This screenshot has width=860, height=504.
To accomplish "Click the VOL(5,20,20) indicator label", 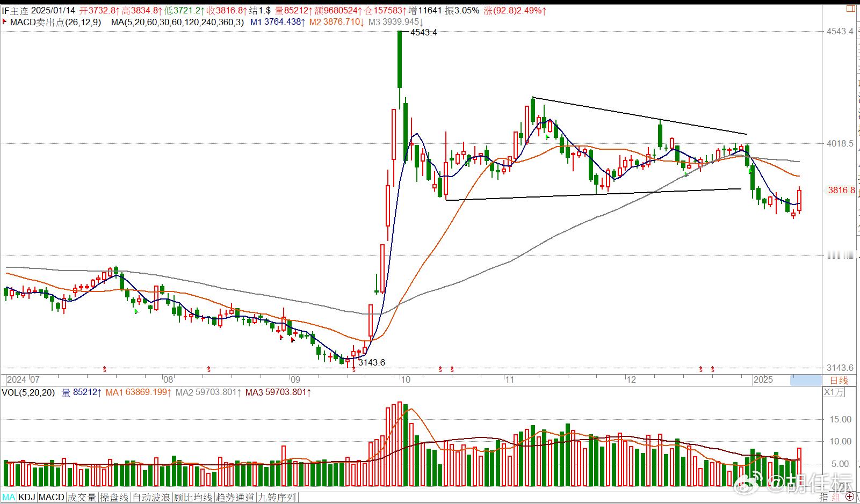I will click(x=28, y=392).
